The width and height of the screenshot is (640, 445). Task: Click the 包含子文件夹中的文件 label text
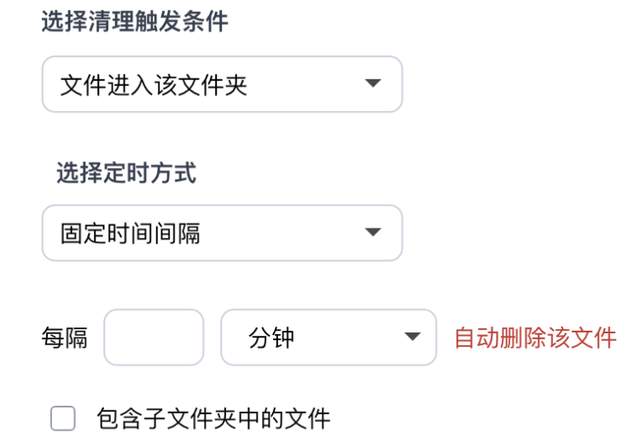pos(213,418)
